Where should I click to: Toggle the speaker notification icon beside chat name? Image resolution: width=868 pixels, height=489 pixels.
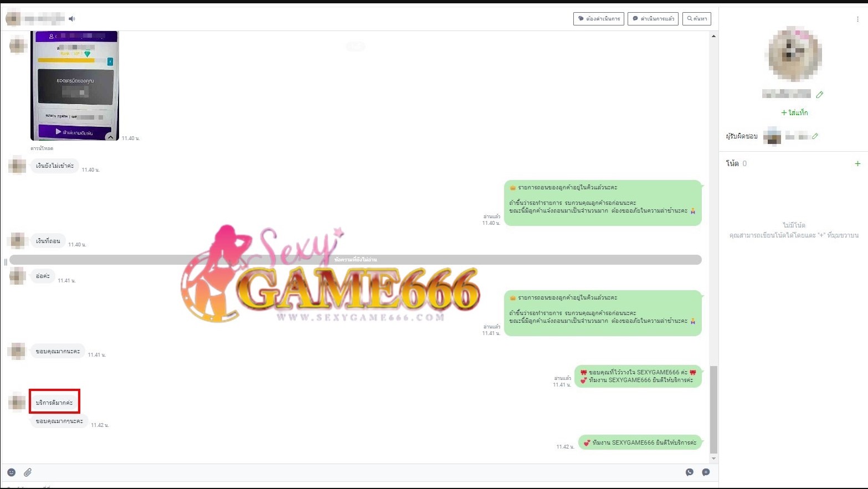tap(72, 19)
